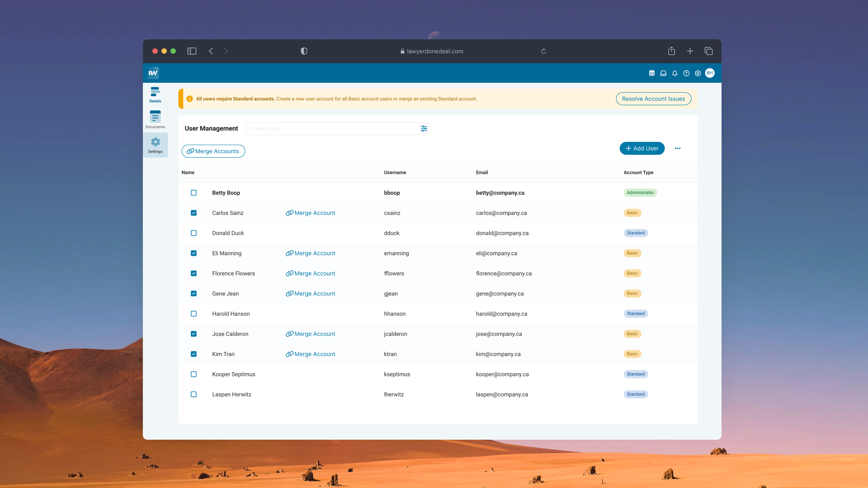This screenshot has width=868, height=488.
Task: Show the browser sidebar panel
Action: tap(192, 51)
